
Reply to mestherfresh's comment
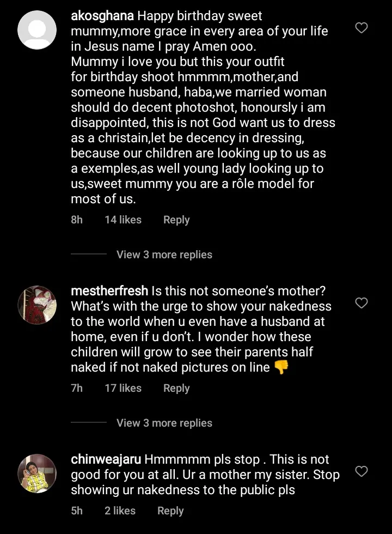click(x=176, y=388)
